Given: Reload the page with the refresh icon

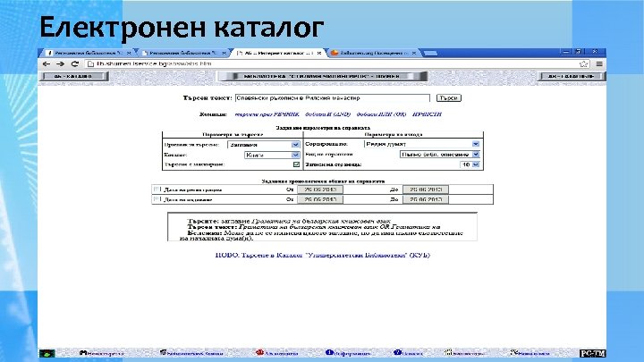Looking at the screenshot, I should [75, 64].
